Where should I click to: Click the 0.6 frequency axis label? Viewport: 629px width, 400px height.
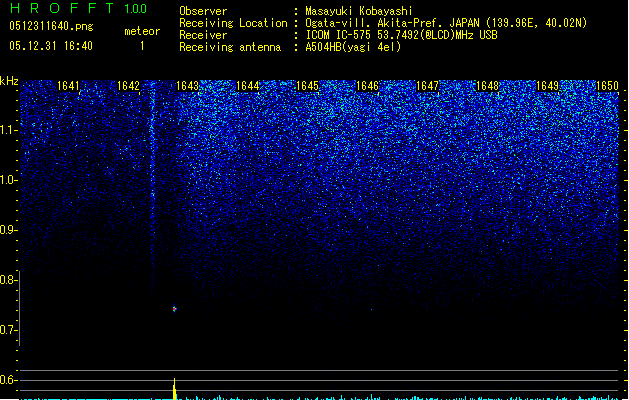coord(8,380)
